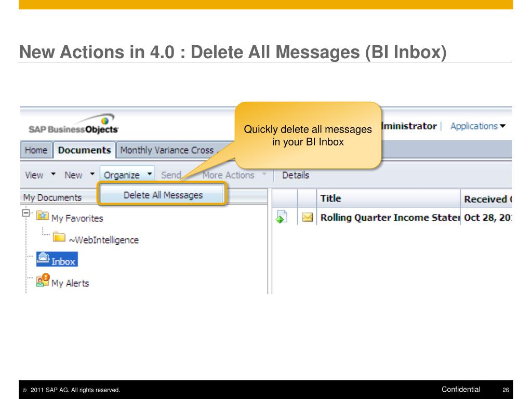Sort by the Received column header
This screenshot has height=399, width=532.
486,199
